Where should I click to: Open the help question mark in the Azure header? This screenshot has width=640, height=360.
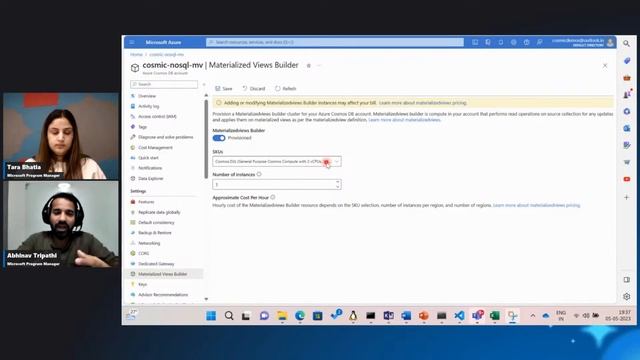pos(527,42)
